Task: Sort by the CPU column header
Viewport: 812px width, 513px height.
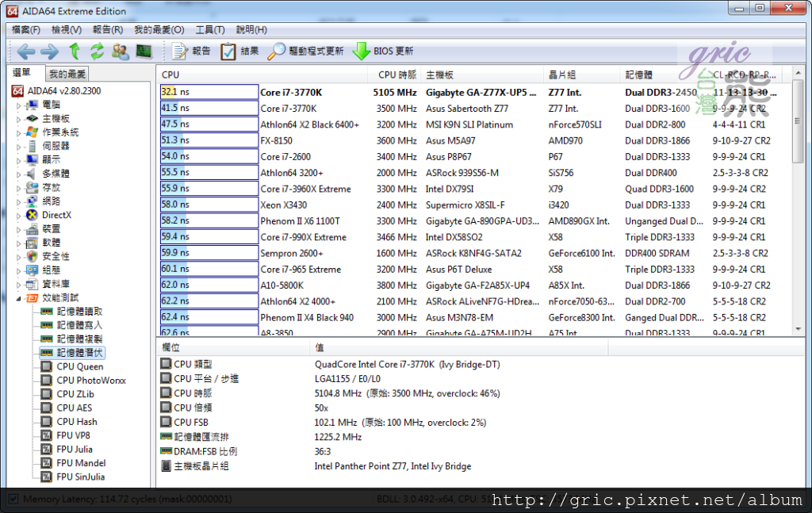Action: 262,75
